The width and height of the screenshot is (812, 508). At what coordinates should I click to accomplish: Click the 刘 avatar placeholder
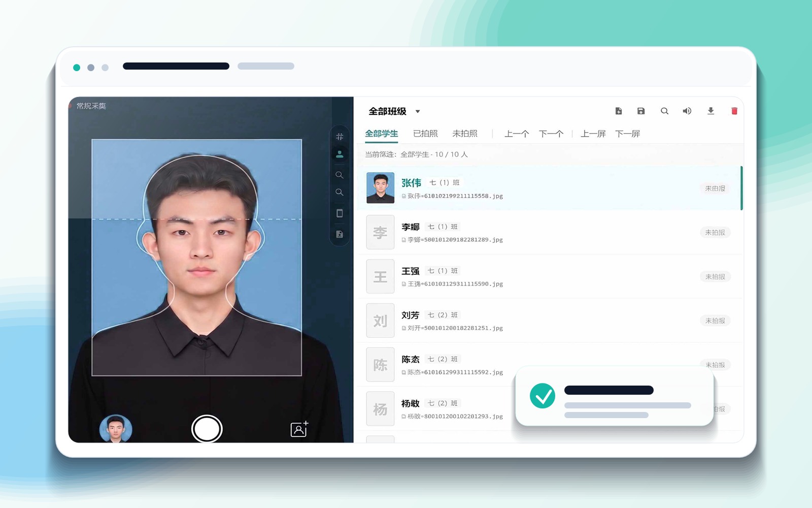pos(380,321)
